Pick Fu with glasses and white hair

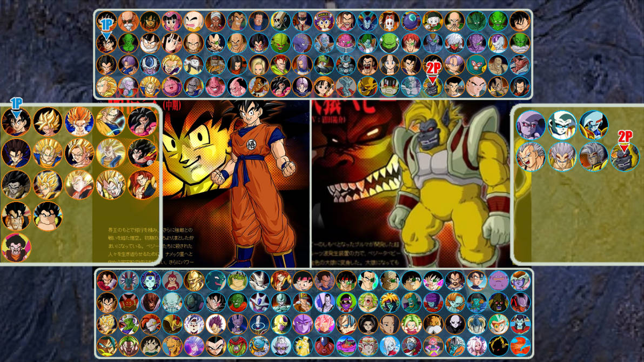(x=280, y=346)
